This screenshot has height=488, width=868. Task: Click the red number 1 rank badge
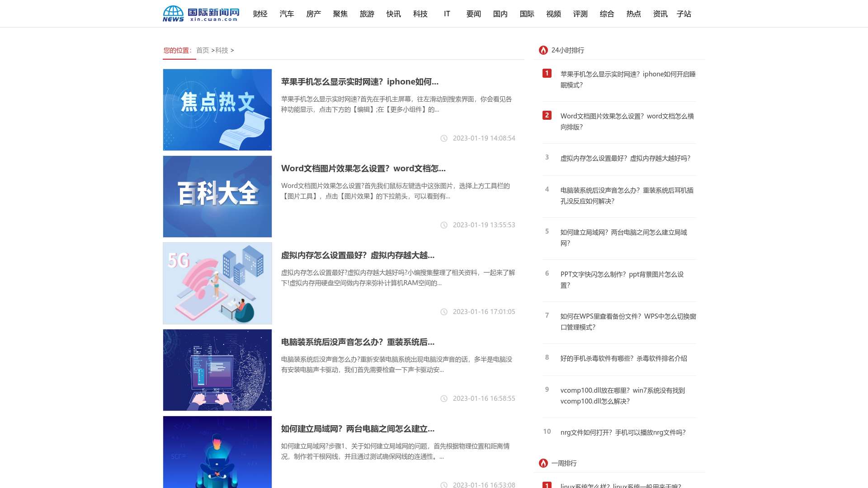(547, 73)
